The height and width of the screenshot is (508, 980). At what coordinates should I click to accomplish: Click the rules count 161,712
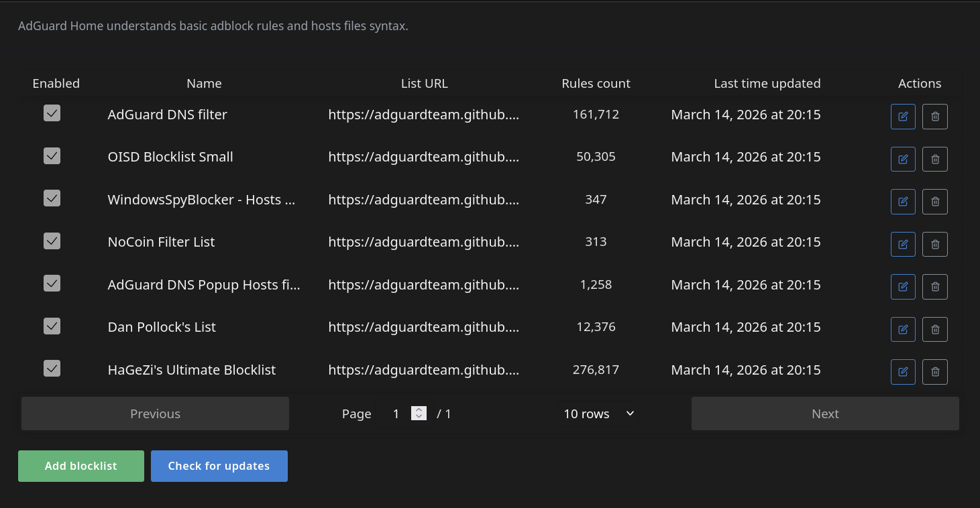(x=596, y=115)
